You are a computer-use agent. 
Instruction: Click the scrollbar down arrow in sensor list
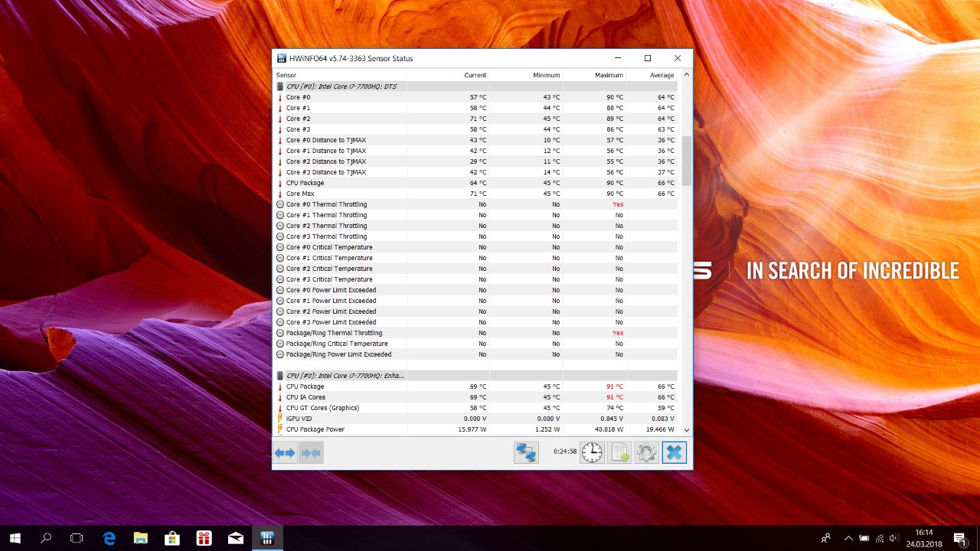[686, 430]
